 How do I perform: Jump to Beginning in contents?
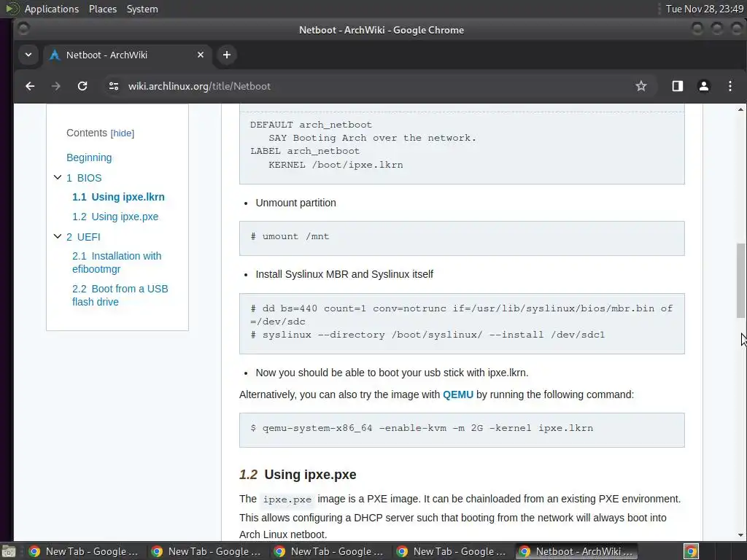click(x=89, y=157)
